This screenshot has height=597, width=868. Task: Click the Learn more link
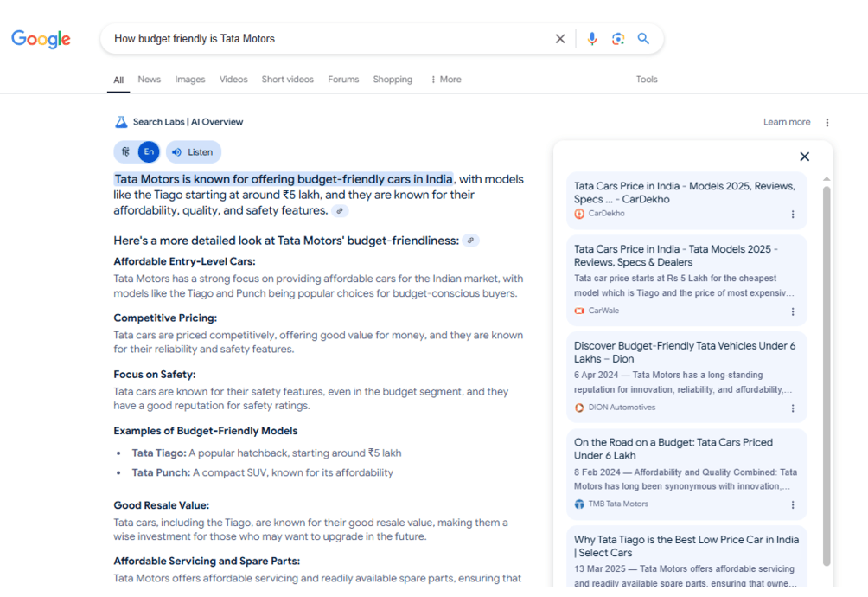click(786, 122)
